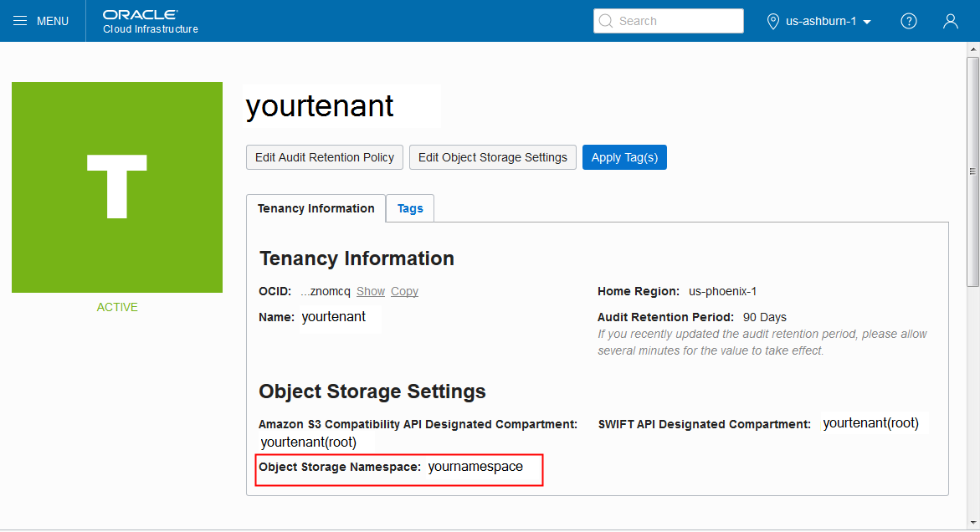Click into the Search field

click(x=668, y=21)
